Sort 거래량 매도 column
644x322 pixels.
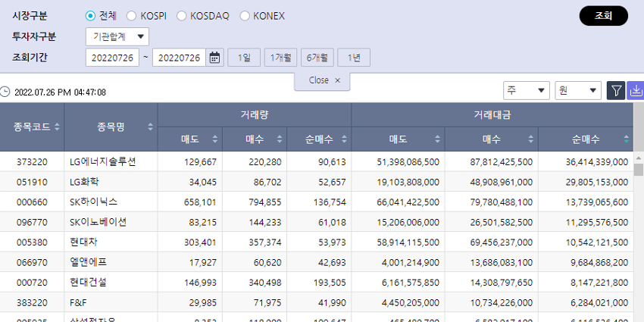pyautogui.click(x=215, y=139)
